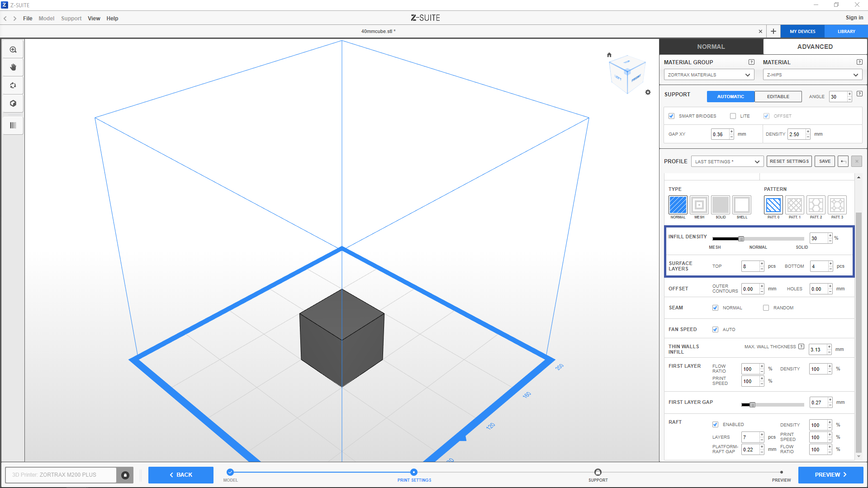Expand the Material Z-HIPS dropdown
Viewport: 868px width, 488px height.
pos(812,75)
